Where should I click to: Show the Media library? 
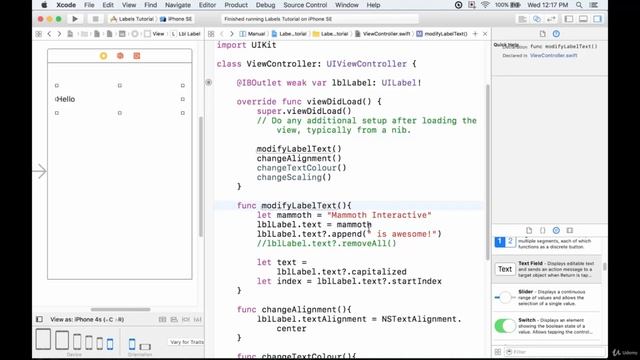(569, 231)
